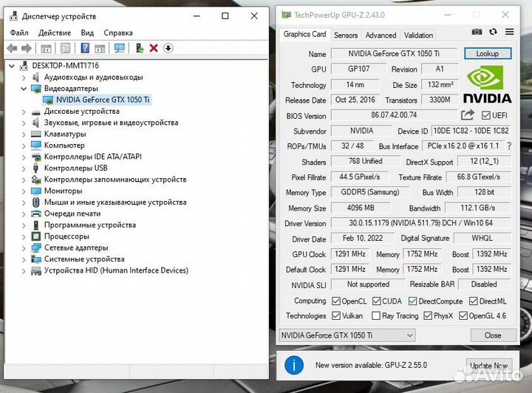This screenshot has height=393, width=532.
Task: Click the blue help question mark icon
Action: (x=85, y=48)
